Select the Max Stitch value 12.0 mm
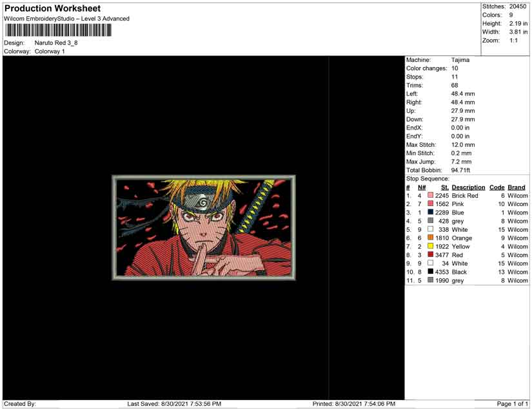 pos(463,145)
